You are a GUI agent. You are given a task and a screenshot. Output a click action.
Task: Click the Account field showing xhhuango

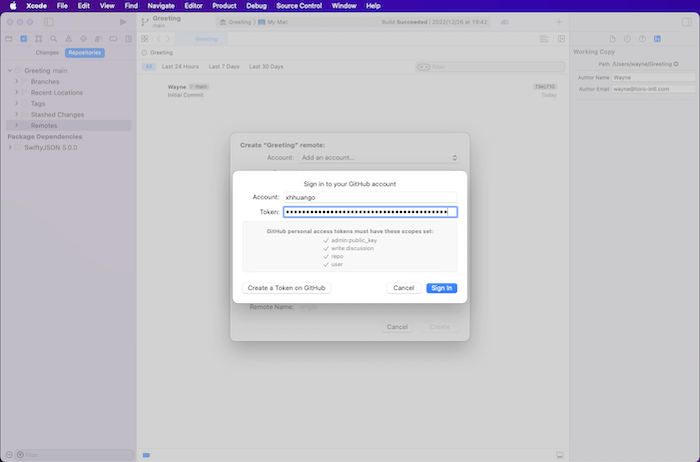[x=370, y=197]
